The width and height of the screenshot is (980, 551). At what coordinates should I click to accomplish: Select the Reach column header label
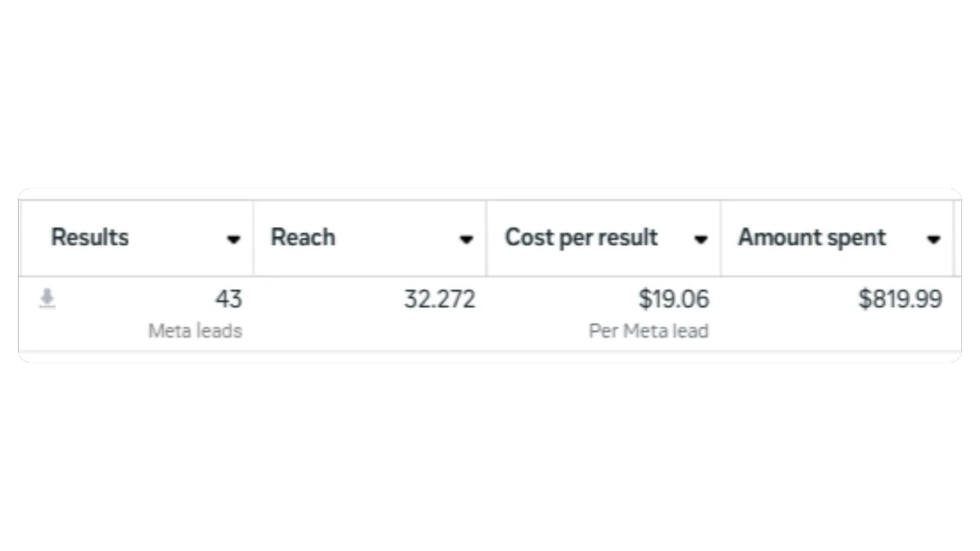point(303,238)
